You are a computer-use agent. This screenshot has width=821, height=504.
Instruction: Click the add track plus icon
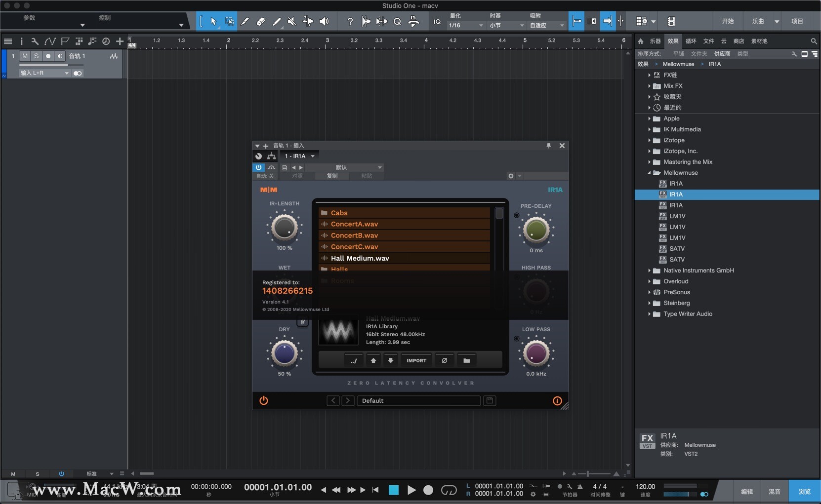(x=120, y=41)
